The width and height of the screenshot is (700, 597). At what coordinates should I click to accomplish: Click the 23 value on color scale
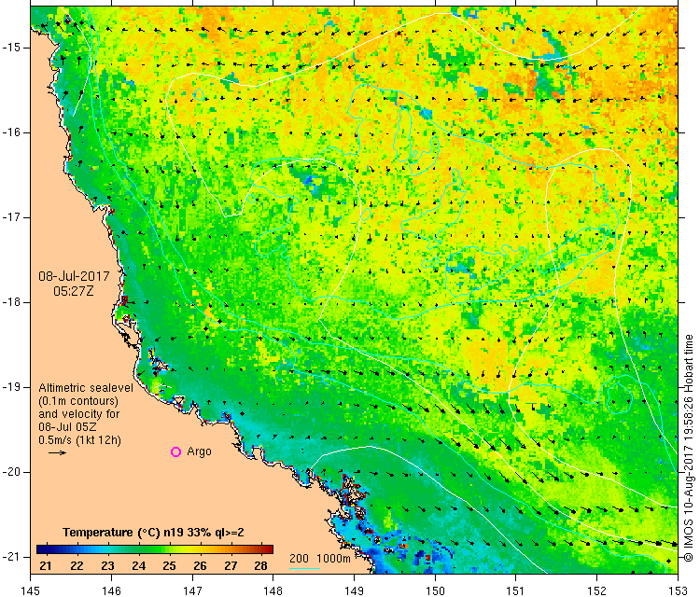pyautogui.click(x=107, y=566)
